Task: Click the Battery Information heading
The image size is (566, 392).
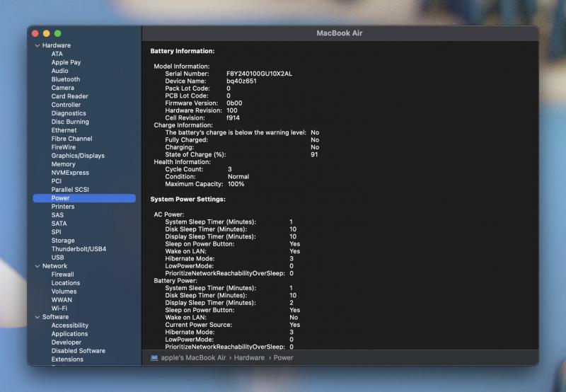Action: tap(183, 51)
